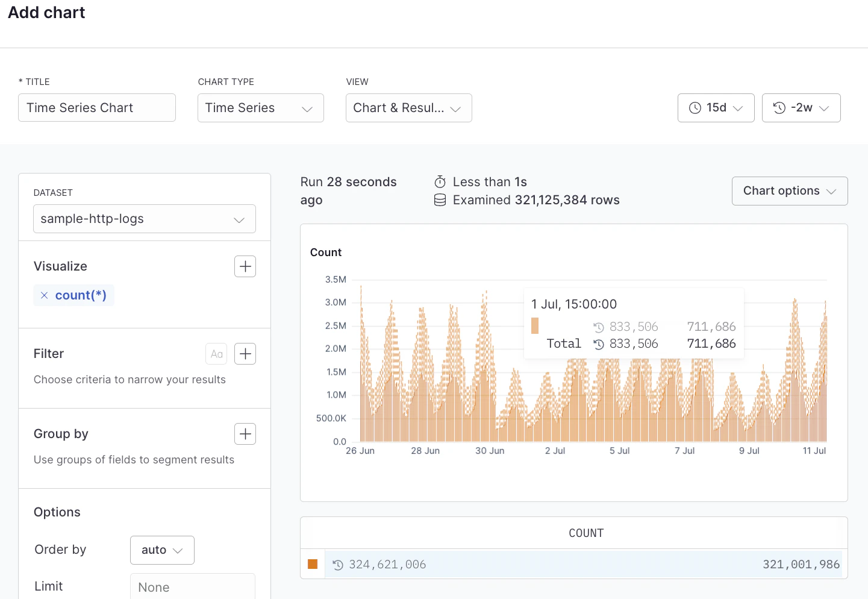This screenshot has width=868, height=599.
Task: Toggle the comparison clock icon in the -2w button
Action: coord(780,107)
